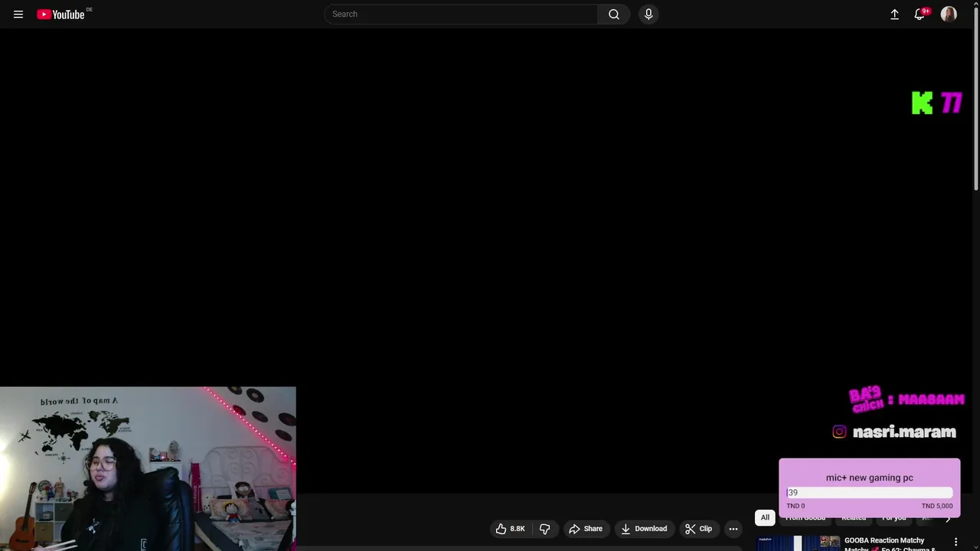Open more actions three-dot menu
The width and height of the screenshot is (980, 551).
coord(733,529)
